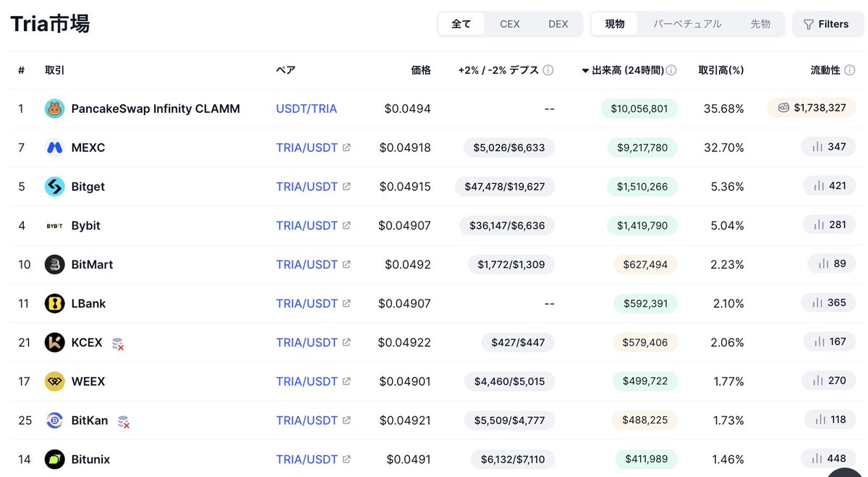Click liquidity badge $1,738,327 for PancakeSwap
Screen dimensions: 868x477
point(812,107)
